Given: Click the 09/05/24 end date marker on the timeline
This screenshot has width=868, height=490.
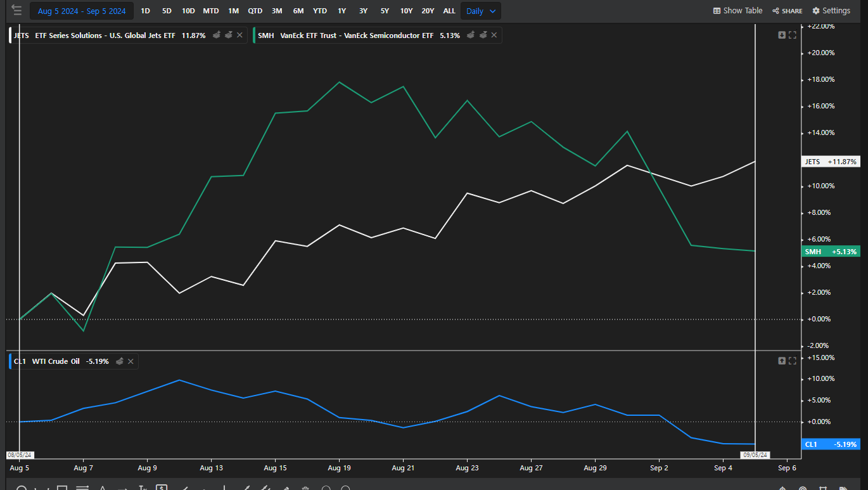Looking at the screenshot, I should 755,455.
